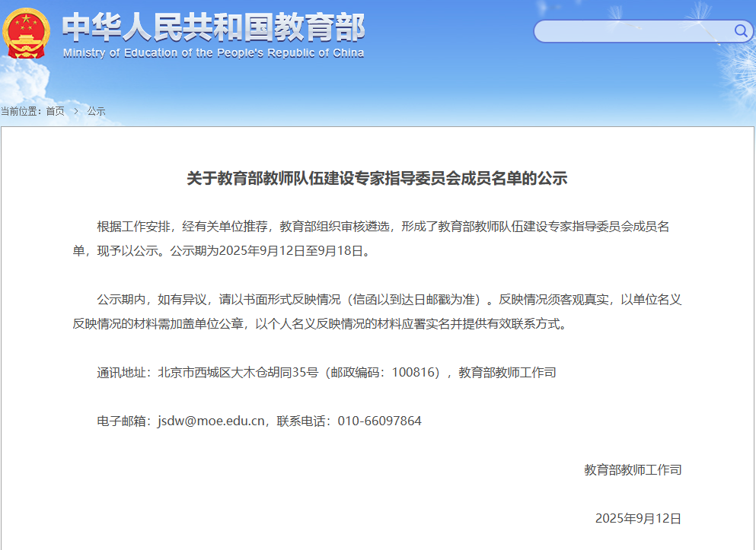Viewport: 756px width, 550px height.
Task: Click the breadcrumb separator arrow
Action: point(75,111)
